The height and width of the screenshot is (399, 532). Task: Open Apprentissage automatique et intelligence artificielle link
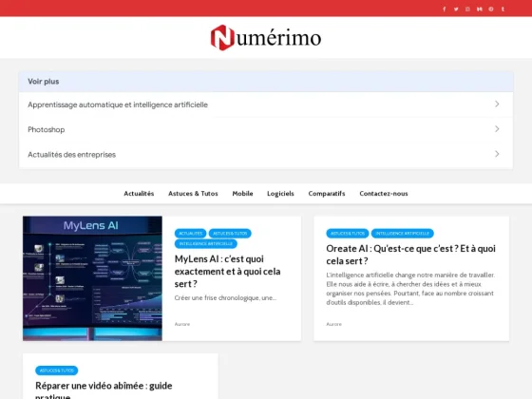[118, 104]
